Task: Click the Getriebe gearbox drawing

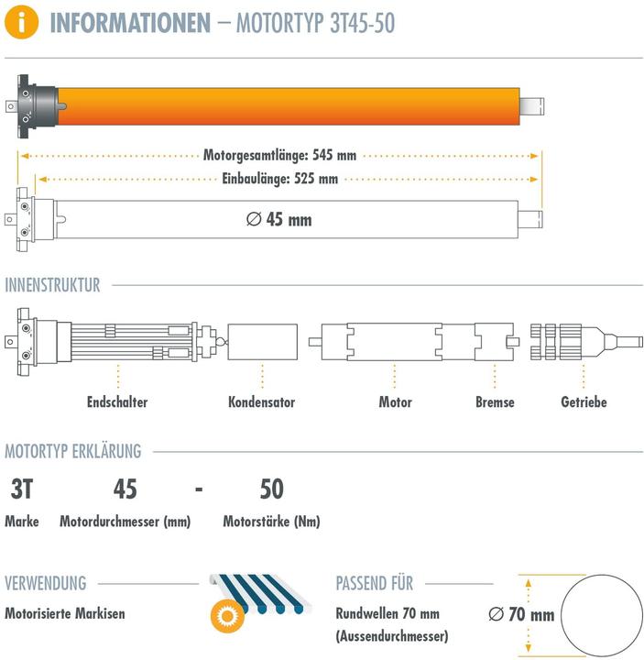Action: pos(586,342)
